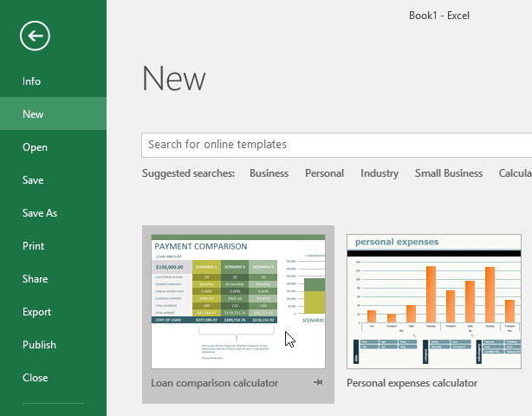This screenshot has height=416, width=532.
Task: Click Publish in the sidebar
Action: [x=39, y=345]
